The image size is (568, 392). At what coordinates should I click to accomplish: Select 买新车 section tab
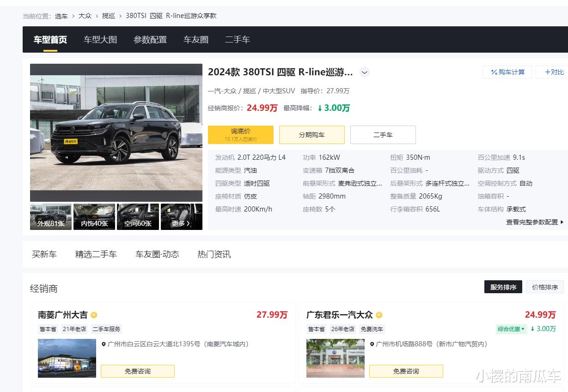click(44, 254)
